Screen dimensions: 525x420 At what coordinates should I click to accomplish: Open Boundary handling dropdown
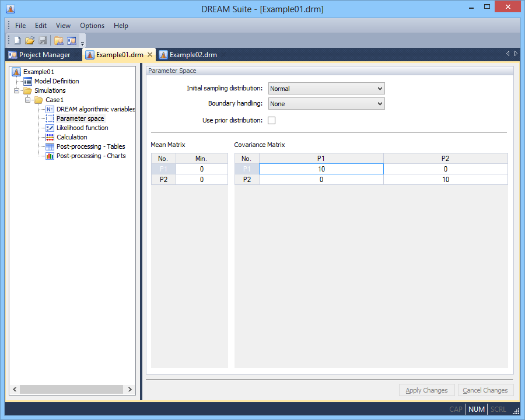click(327, 104)
